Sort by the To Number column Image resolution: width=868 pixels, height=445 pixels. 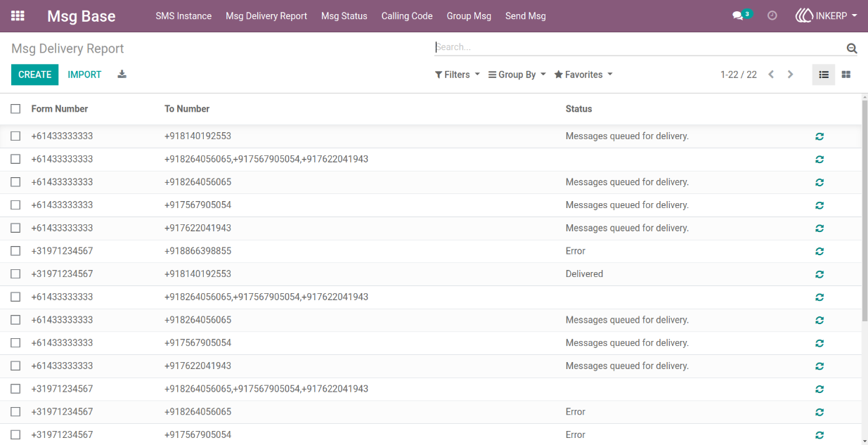[187, 109]
